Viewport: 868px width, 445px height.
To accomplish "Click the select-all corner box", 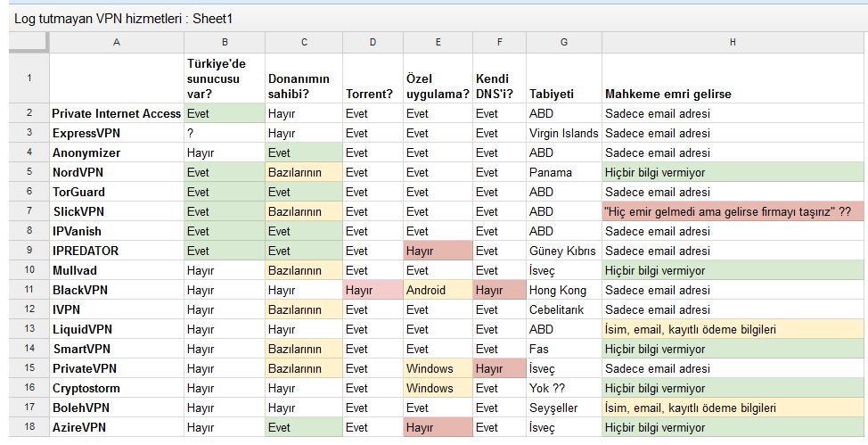I will 29,42.
